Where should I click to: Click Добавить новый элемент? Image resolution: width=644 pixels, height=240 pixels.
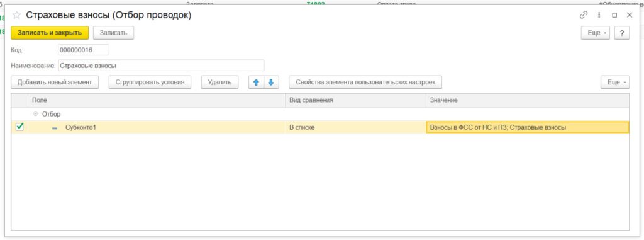pos(55,83)
